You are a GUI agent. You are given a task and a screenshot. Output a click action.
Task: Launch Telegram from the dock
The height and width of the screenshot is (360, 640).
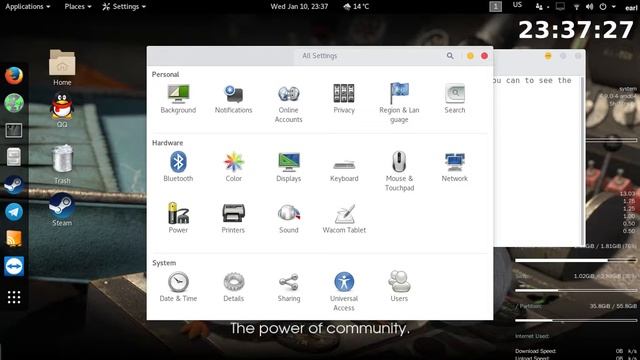click(x=14, y=212)
